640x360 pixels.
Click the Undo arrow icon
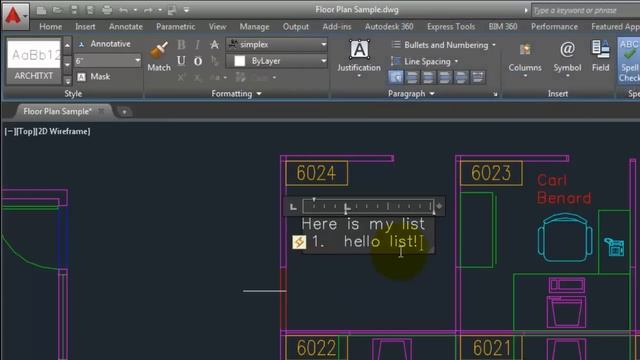point(123,10)
